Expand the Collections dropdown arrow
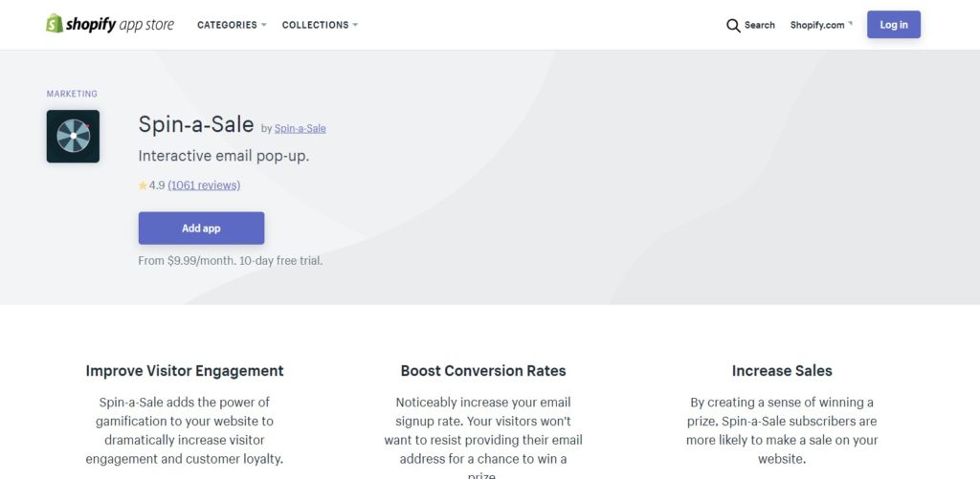 point(355,25)
